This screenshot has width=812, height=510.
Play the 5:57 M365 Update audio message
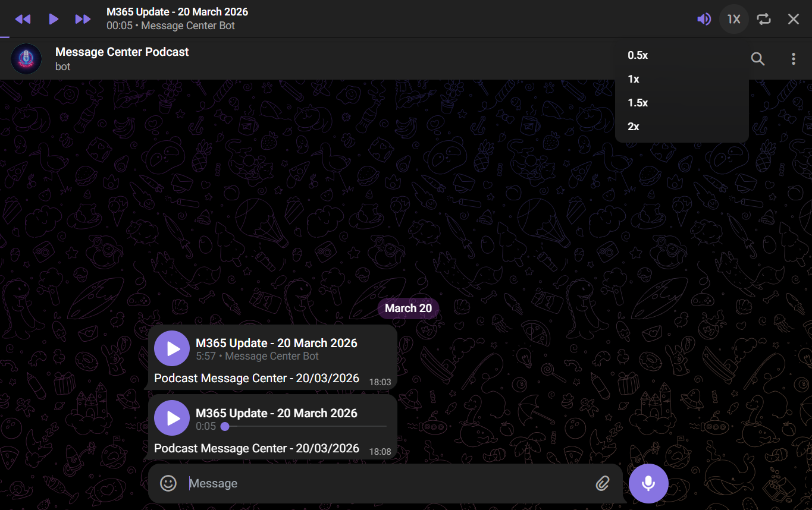(172, 348)
